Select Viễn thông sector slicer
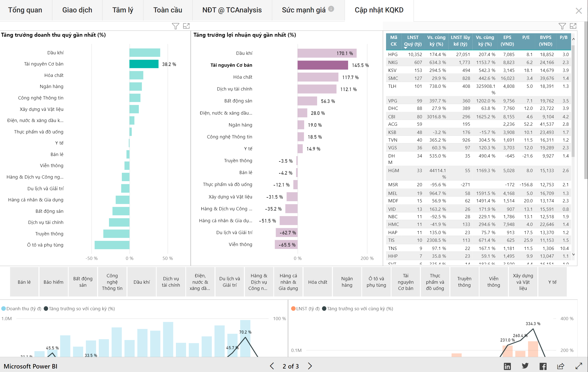 tap(494, 282)
